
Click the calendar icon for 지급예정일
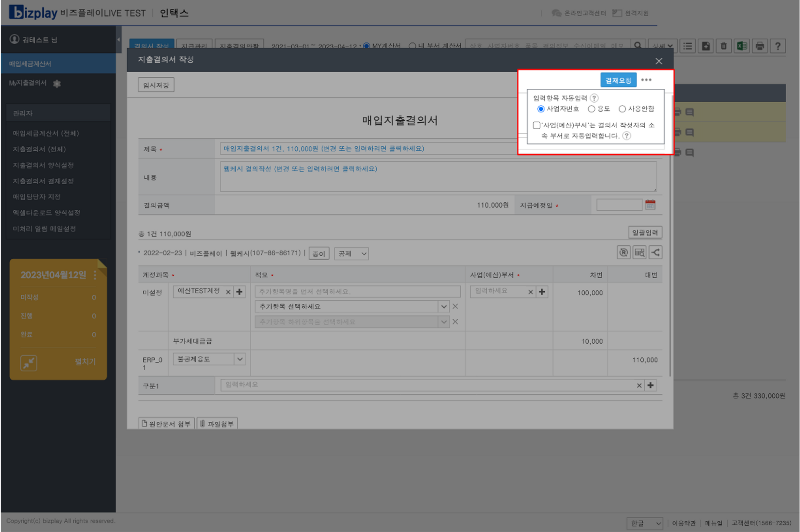pyautogui.click(x=650, y=205)
